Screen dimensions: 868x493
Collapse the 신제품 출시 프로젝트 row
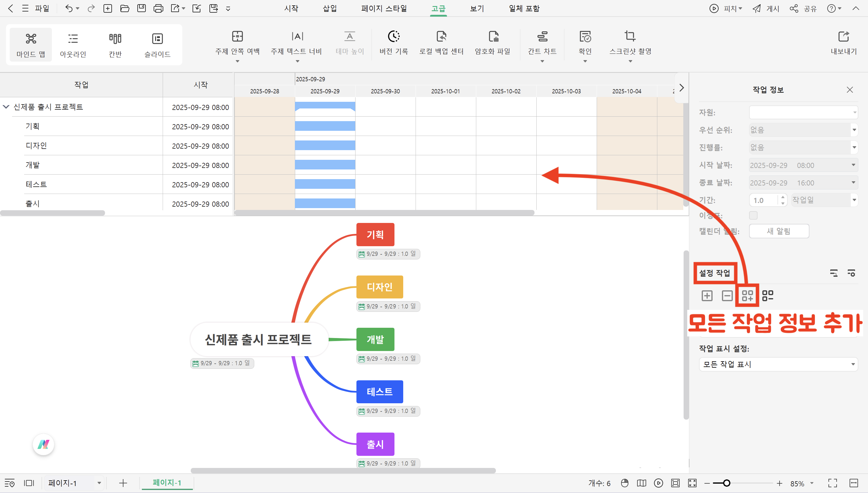(x=5, y=107)
